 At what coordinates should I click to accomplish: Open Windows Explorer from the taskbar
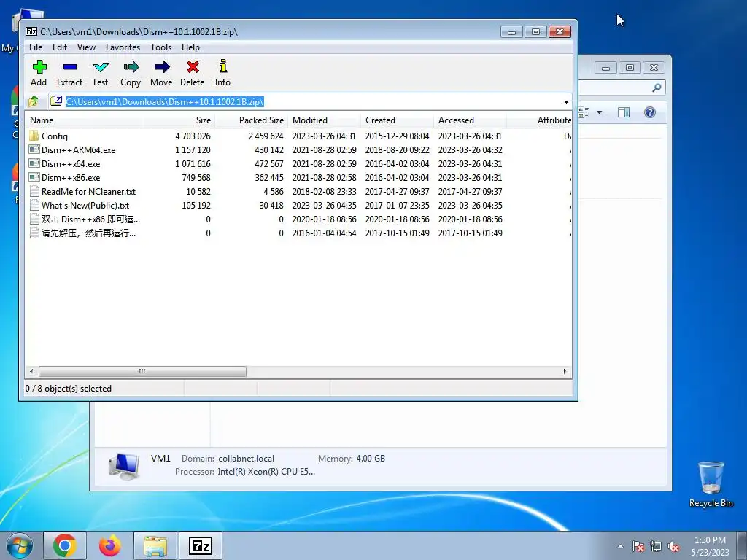[155, 545]
